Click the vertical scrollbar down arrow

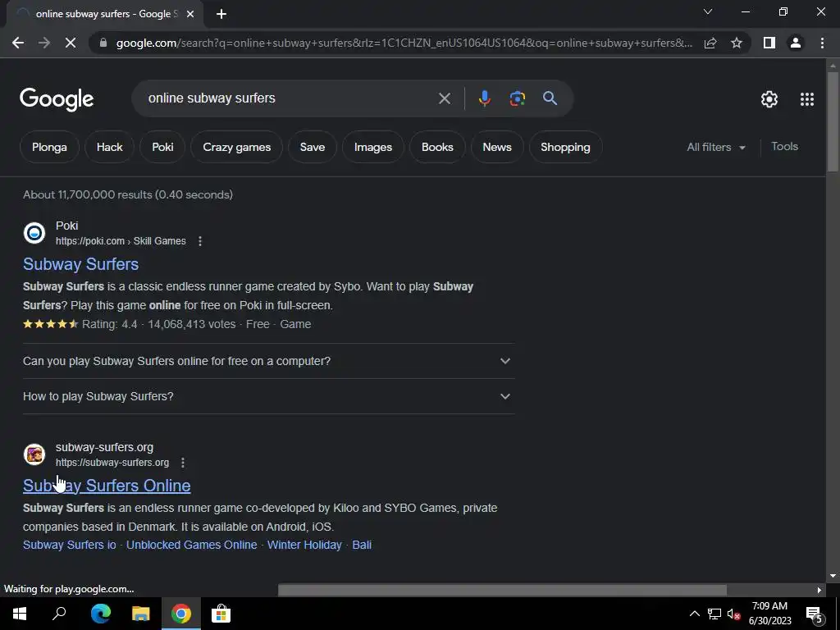833,576
